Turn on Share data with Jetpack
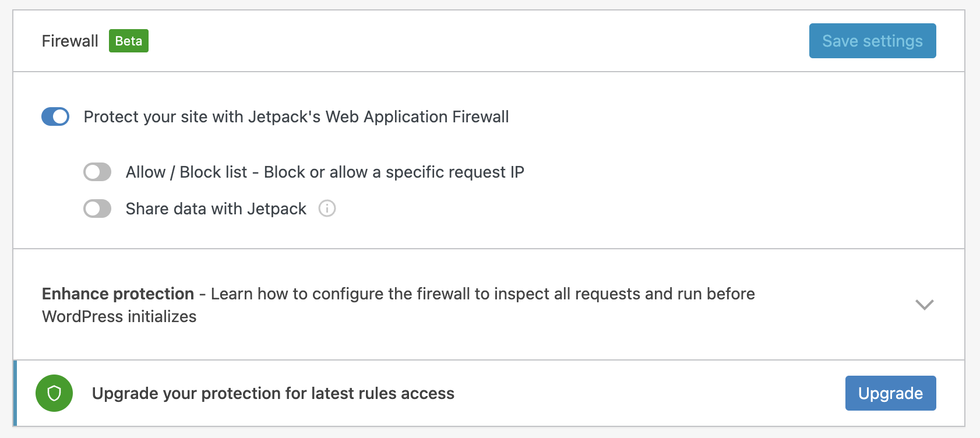The width and height of the screenshot is (980, 438). pyautogui.click(x=97, y=209)
